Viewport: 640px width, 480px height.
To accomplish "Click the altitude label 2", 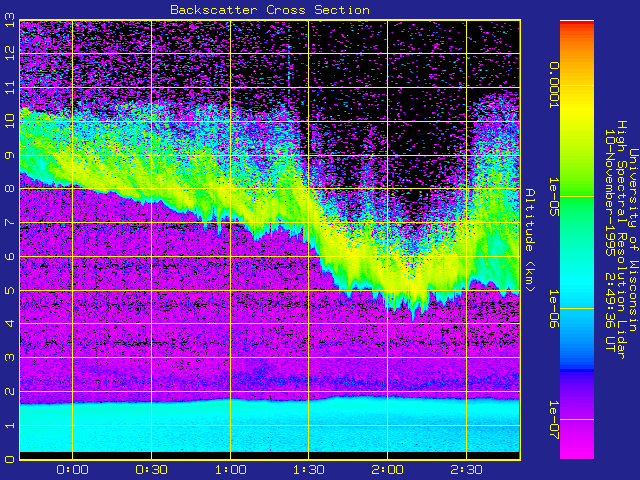I will click(9, 391).
